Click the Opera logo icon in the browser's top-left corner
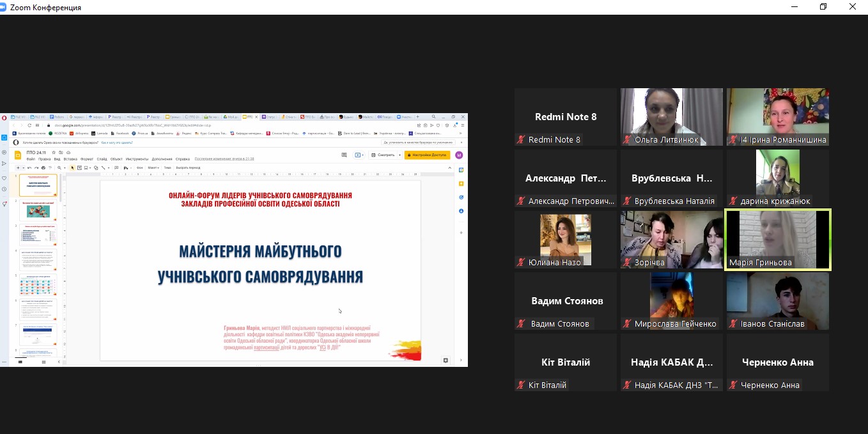 point(4,118)
